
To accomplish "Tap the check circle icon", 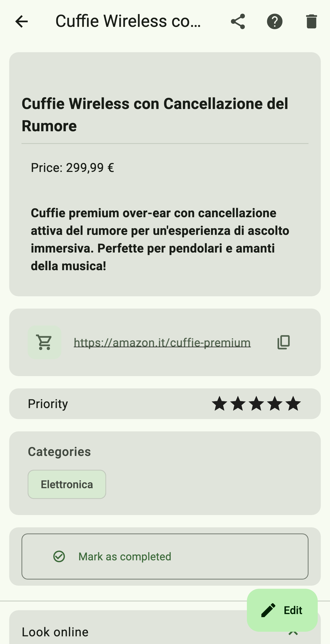I will click(x=59, y=556).
